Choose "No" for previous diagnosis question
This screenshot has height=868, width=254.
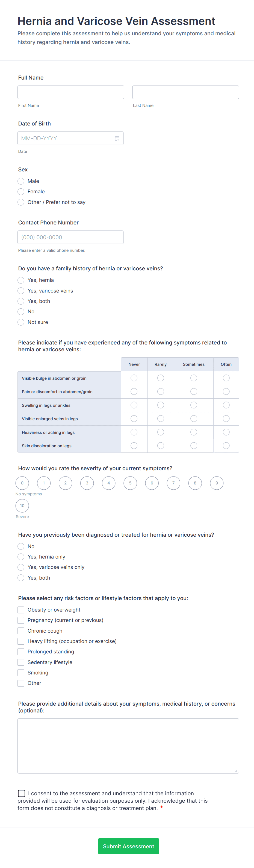(20, 546)
